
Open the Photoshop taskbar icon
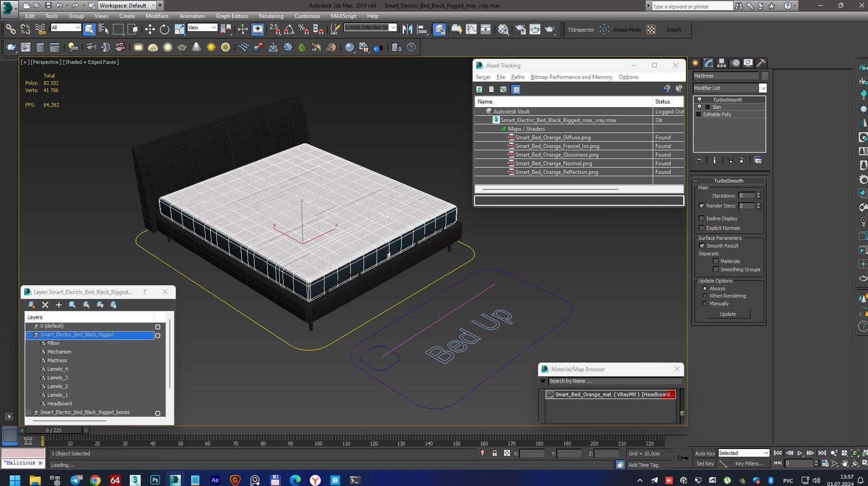pyautogui.click(x=155, y=480)
